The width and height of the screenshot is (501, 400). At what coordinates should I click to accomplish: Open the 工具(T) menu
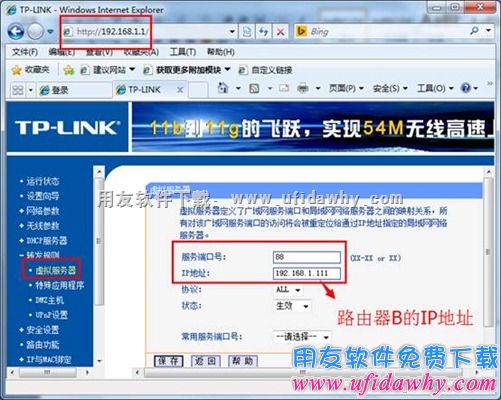click(183, 52)
